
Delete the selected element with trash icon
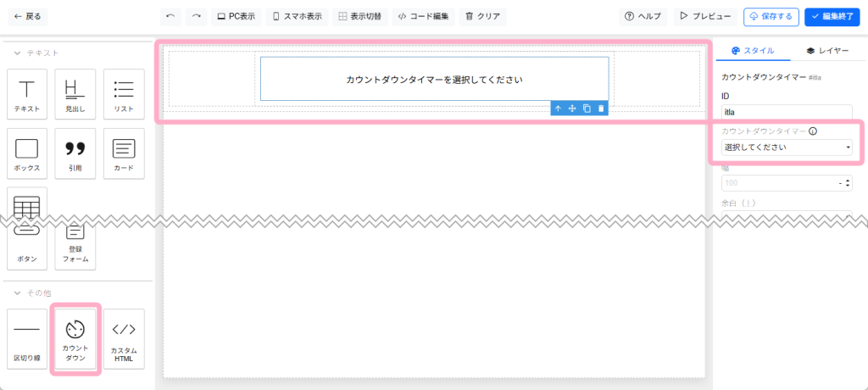[601, 109]
